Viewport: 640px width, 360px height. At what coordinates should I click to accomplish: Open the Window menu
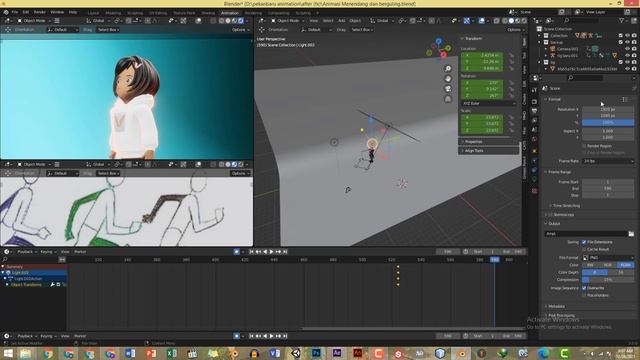point(57,12)
